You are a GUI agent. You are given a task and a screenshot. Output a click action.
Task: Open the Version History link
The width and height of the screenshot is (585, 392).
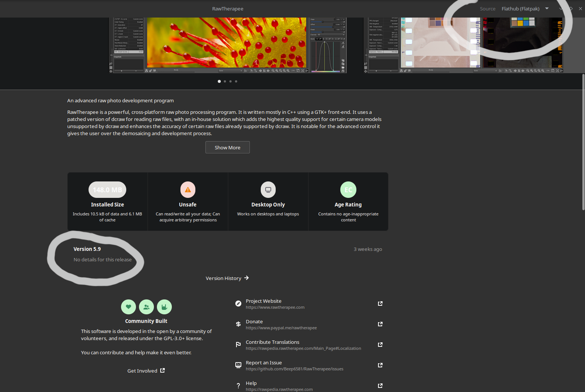pyautogui.click(x=227, y=278)
